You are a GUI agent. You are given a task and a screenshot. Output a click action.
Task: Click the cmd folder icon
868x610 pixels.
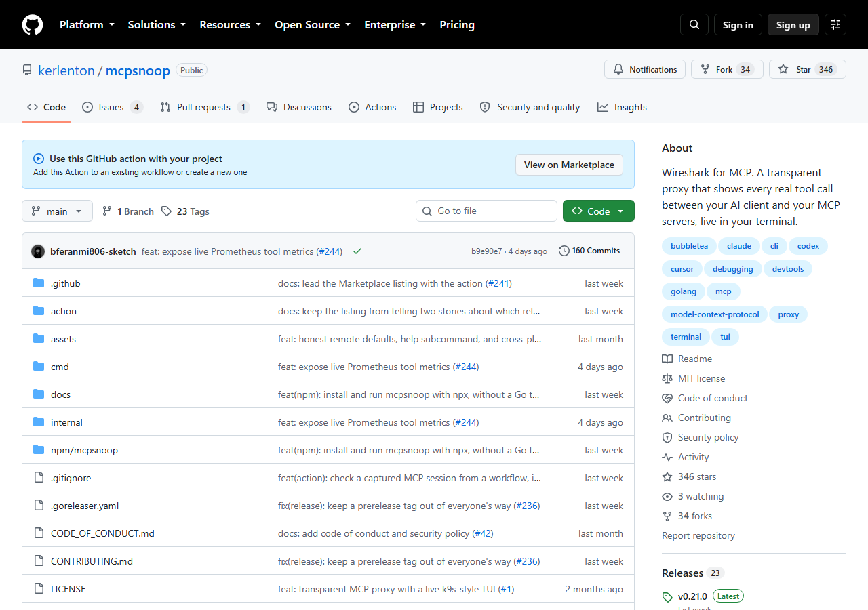click(39, 367)
